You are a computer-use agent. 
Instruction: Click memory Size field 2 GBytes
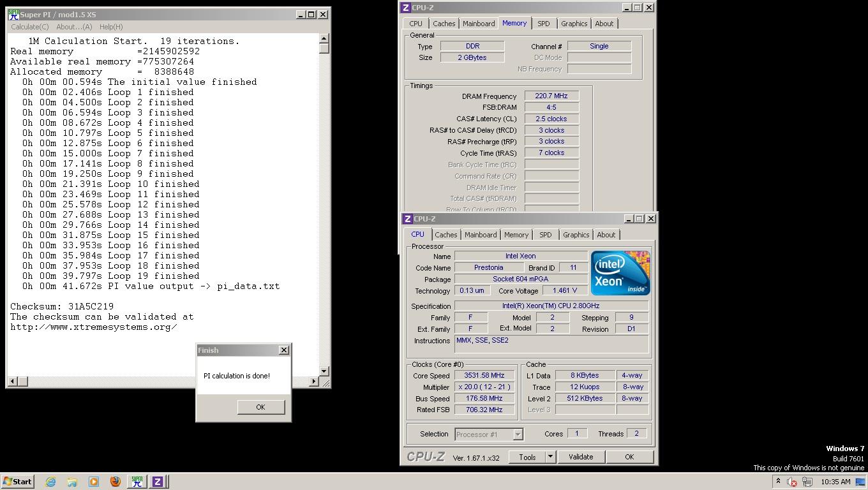(472, 57)
